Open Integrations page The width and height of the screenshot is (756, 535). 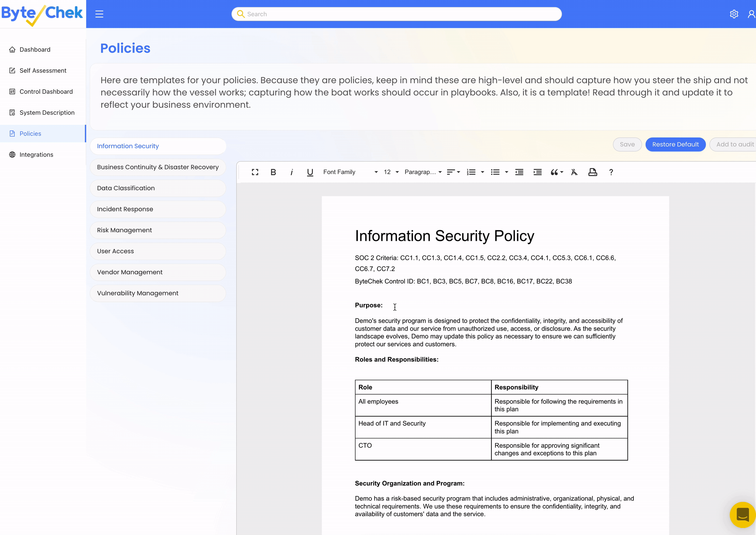click(x=43, y=155)
